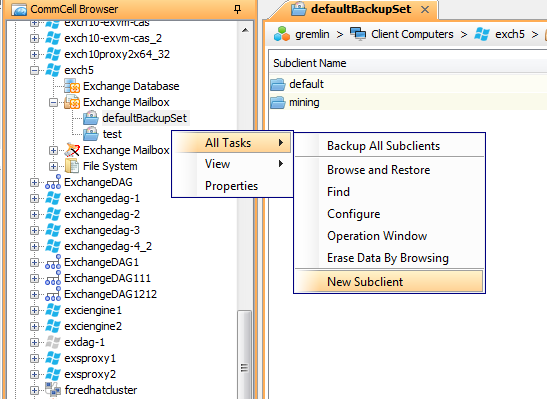Select Operation Window
This screenshot has width=547, height=399.
pyautogui.click(x=389, y=236)
